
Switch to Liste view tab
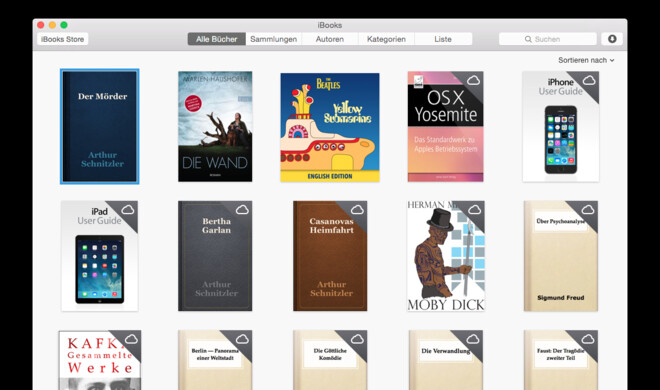pos(443,39)
